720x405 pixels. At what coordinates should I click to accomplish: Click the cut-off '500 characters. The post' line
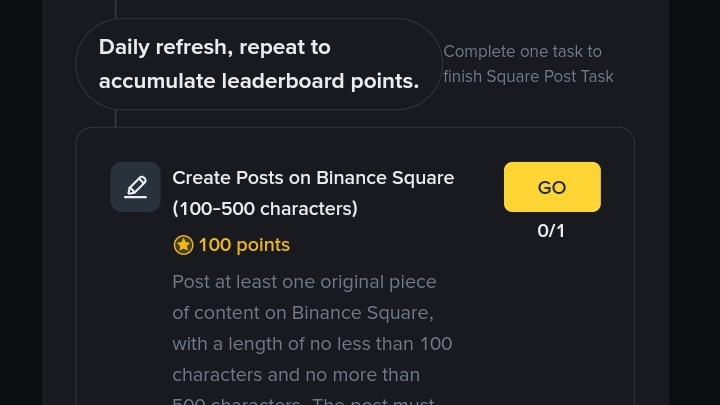tap(304, 400)
